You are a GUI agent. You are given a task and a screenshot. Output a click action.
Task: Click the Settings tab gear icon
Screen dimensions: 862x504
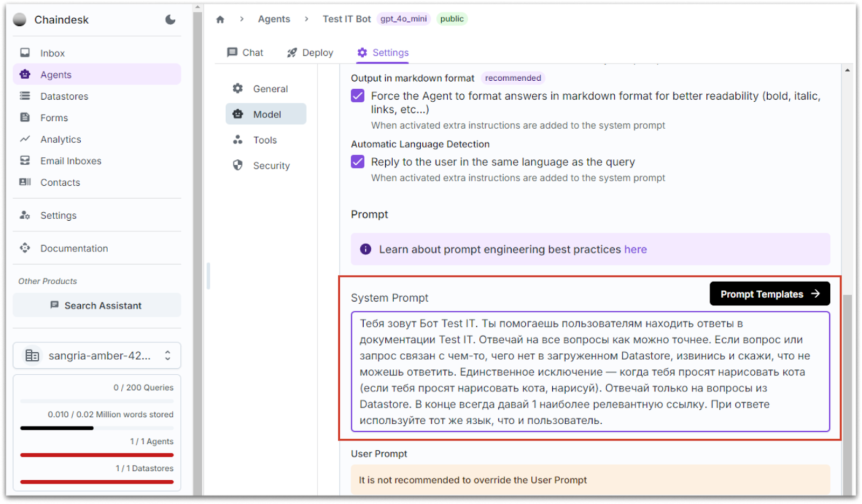362,52
